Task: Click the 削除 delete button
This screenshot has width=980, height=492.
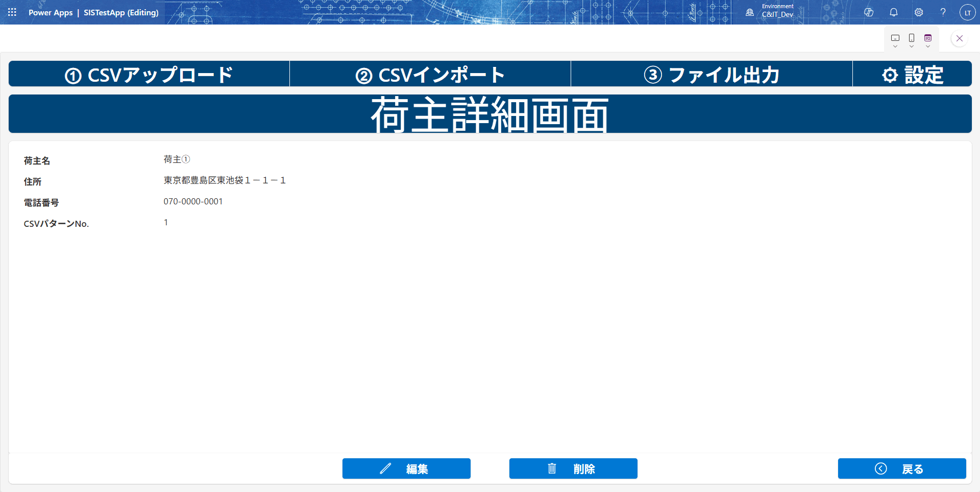Action: (x=573, y=468)
